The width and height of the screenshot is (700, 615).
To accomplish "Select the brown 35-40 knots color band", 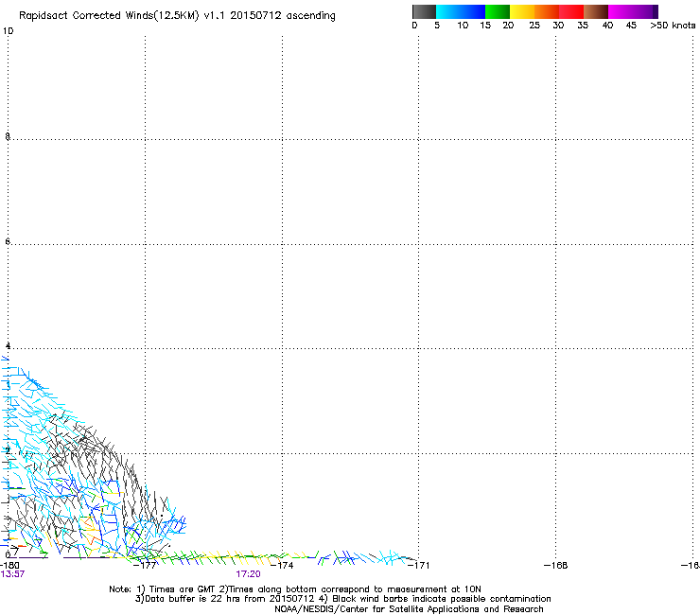I will (596, 11).
